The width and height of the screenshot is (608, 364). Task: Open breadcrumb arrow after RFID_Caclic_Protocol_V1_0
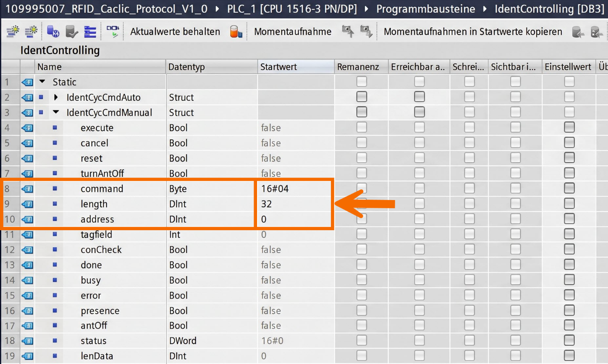(217, 9)
